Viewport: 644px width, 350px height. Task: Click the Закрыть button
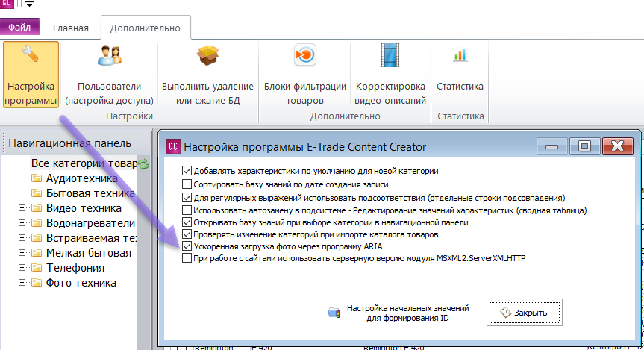coord(525,313)
